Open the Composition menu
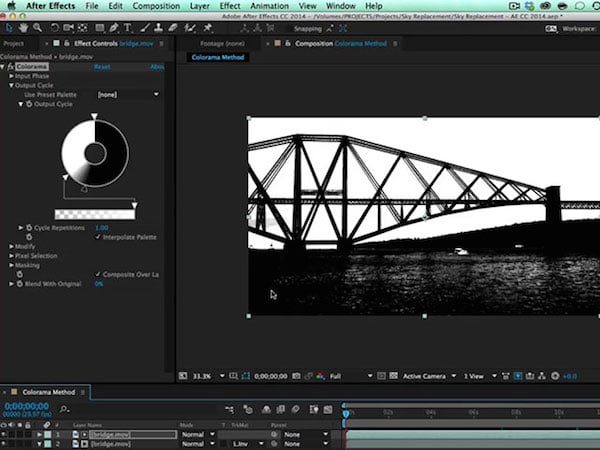600x450 pixels. coord(156,6)
